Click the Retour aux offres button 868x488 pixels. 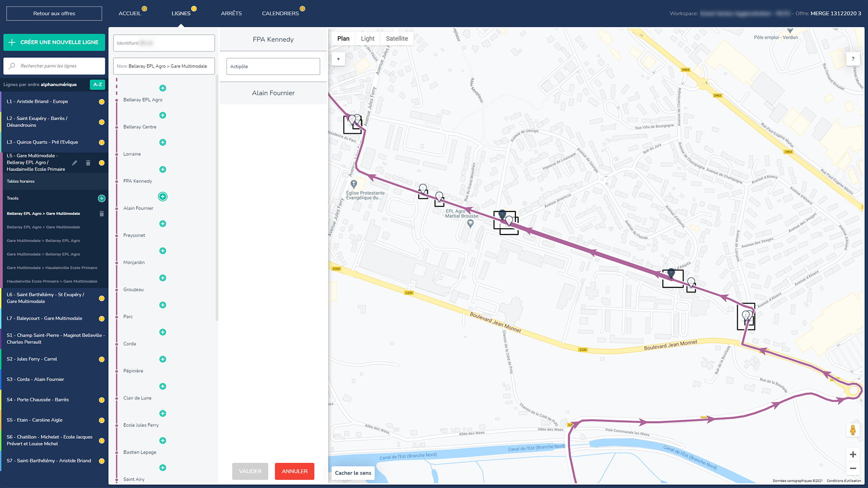coord(54,14)
